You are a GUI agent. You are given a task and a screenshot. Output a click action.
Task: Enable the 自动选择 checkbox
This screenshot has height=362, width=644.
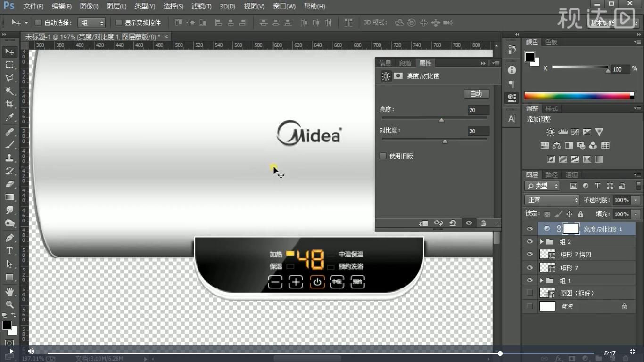(x=39, y=23)
